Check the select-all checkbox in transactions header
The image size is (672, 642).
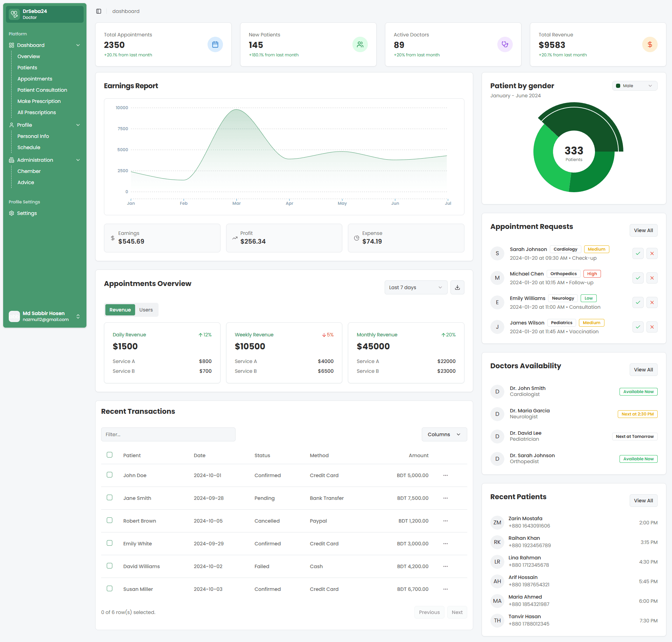click(x=110, y=455)
